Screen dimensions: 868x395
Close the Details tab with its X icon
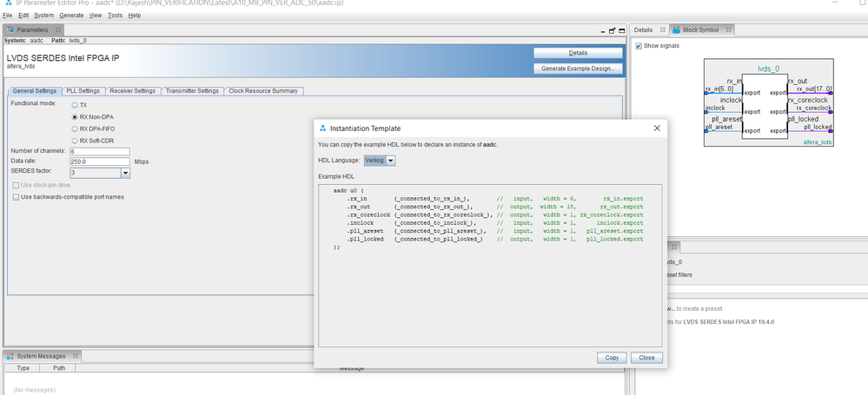(665, 30)
